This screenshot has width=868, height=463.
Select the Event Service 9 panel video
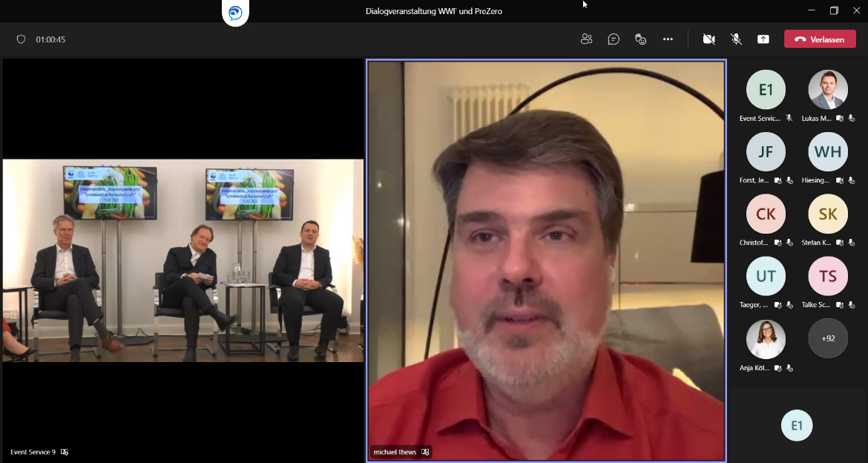coord(183,260)
